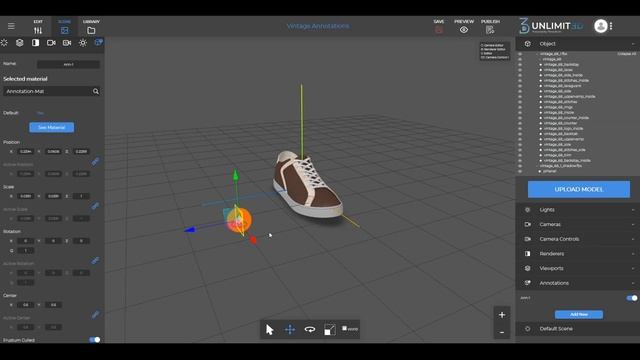This screenshot has height=360, width=640.
Task: Zoom out with the minus button
Action: click(502, 333)
